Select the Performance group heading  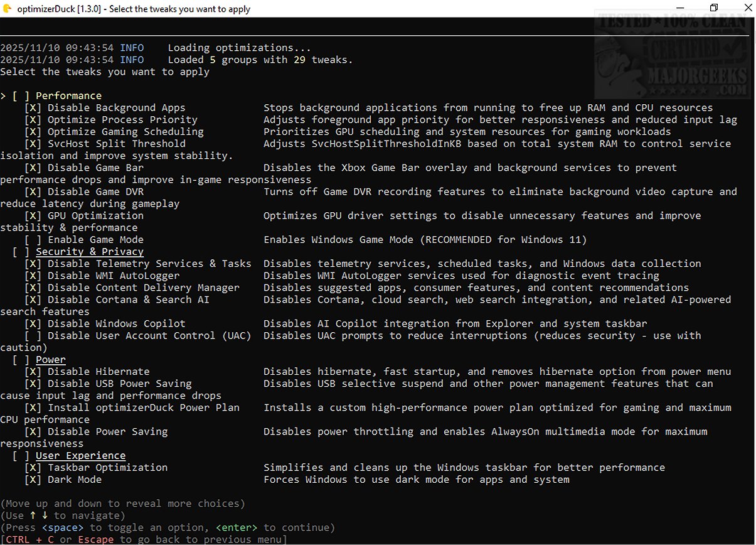click(x=68, y=96)
